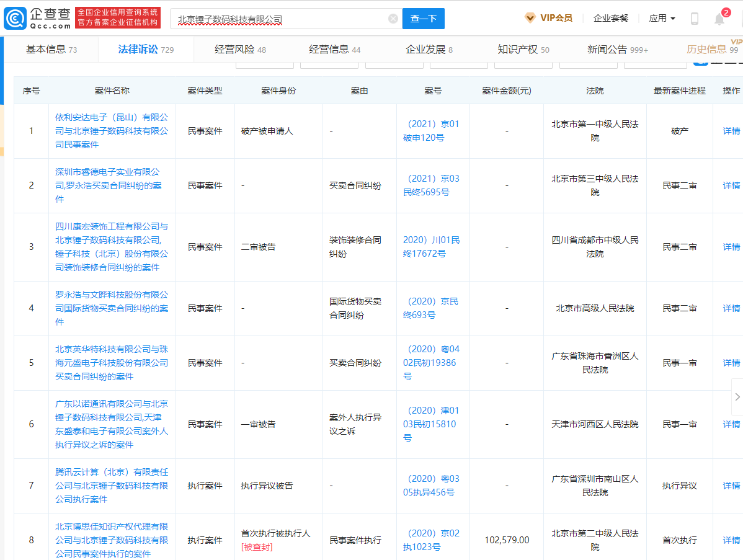Open the notification bell icon

(719, 19)
